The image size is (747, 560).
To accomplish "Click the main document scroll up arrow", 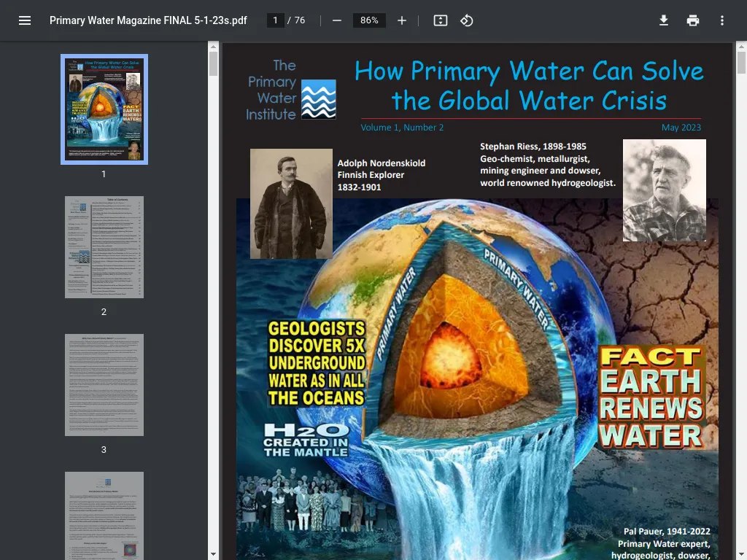I will pos(741,47).
